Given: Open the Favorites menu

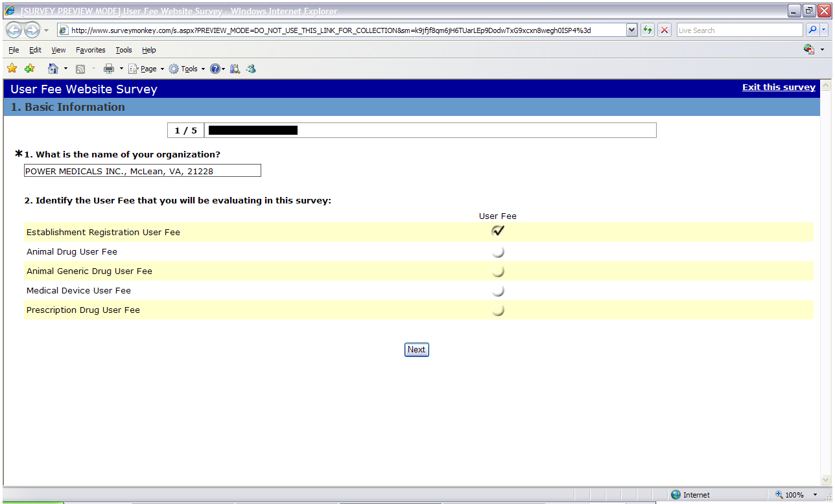Looking at the screenshot, I should (x=90, y=50).
